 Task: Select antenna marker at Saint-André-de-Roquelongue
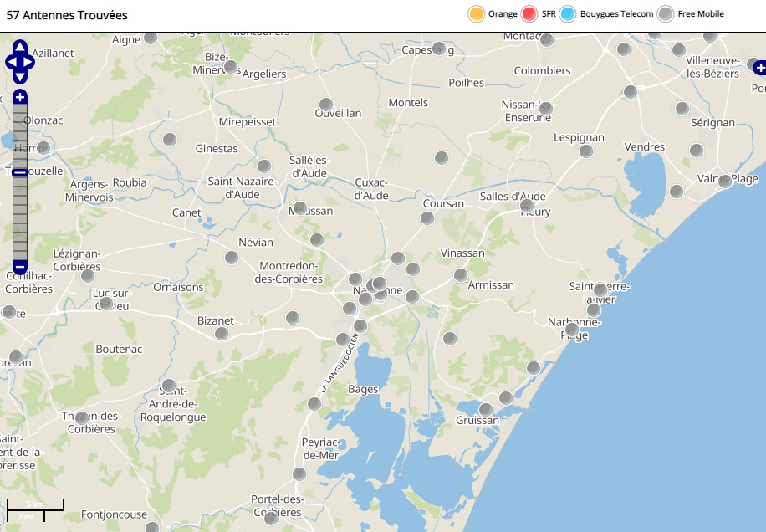pyautogui.click(x=169, y=386)
